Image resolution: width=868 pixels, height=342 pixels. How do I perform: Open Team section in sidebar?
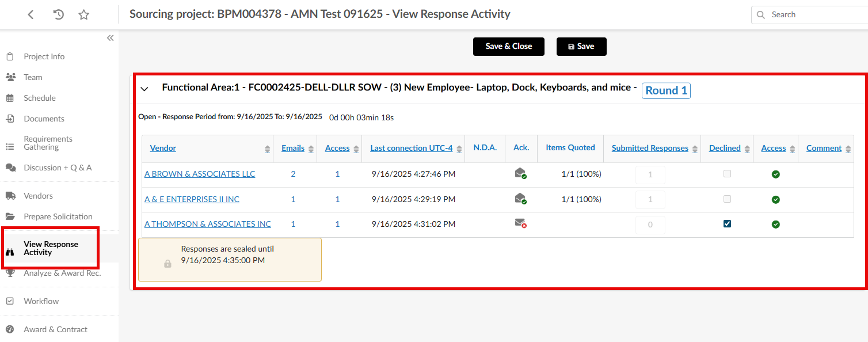[x=33, y=77]
